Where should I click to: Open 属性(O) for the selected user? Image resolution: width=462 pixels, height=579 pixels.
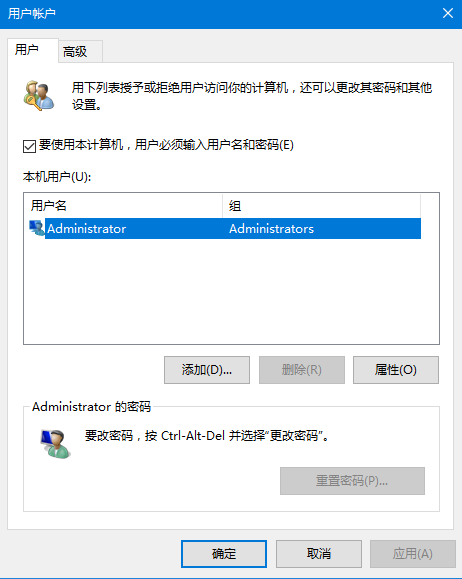coord(396,370)
